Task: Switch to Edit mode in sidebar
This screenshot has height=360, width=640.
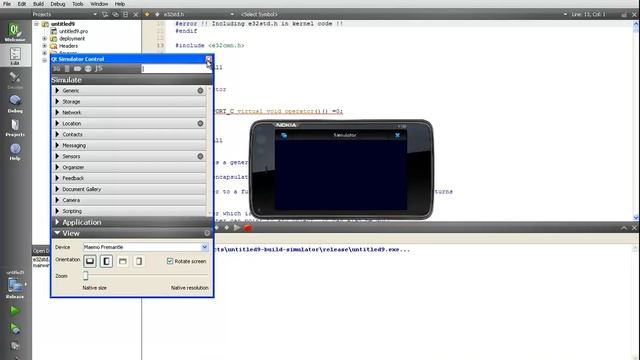Action: [15, 56]
